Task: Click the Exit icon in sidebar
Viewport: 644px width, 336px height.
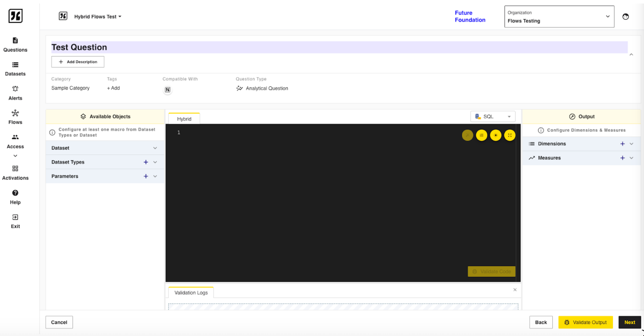Action: tap(15, 217)
